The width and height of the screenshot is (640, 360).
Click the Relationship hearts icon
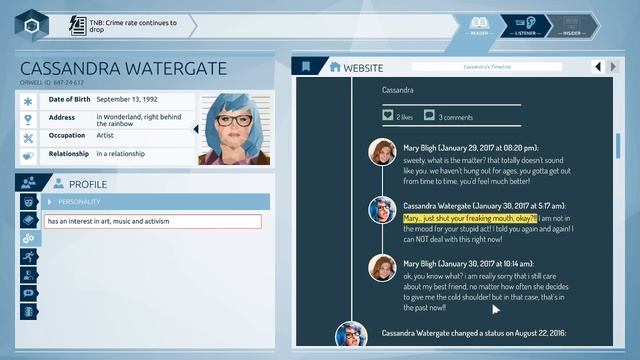pyautogui.click(x=28, y=156)
